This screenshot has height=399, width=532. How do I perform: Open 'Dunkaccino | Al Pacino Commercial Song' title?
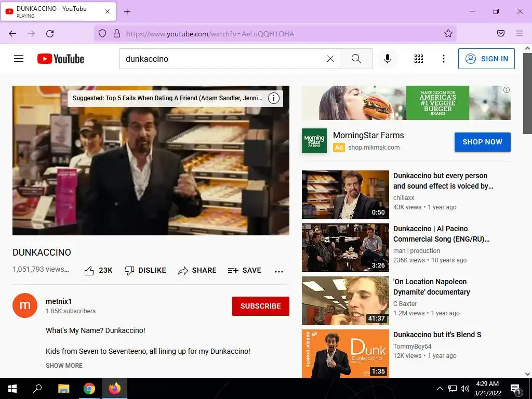441,234
